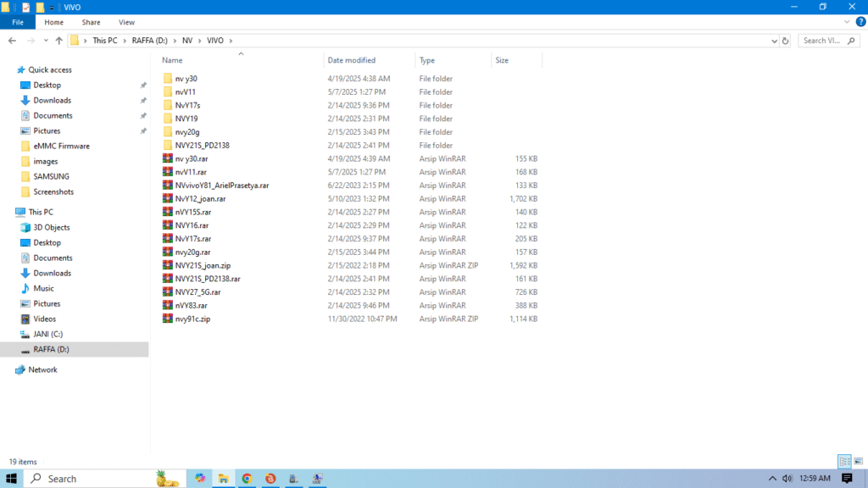The width and height of the screenshot is (868, 488).
Task: Click breadcrumb arrow after This PC
Action: point(125,41)
